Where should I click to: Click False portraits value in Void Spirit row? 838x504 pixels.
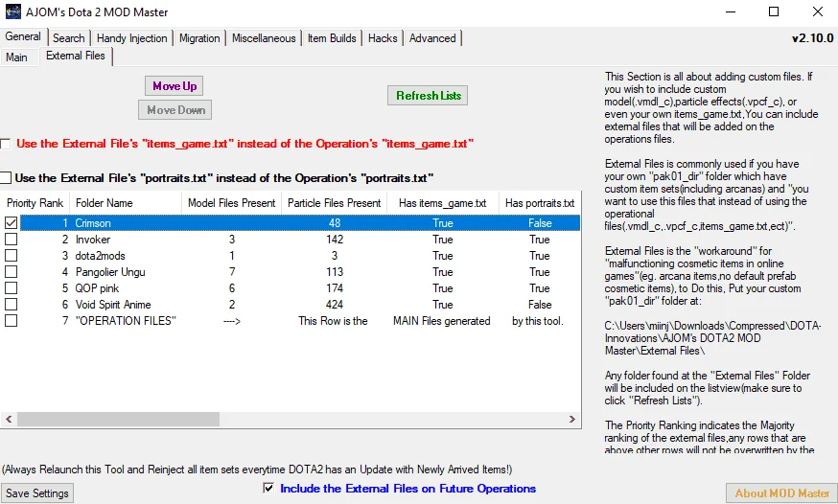[540, 305]
